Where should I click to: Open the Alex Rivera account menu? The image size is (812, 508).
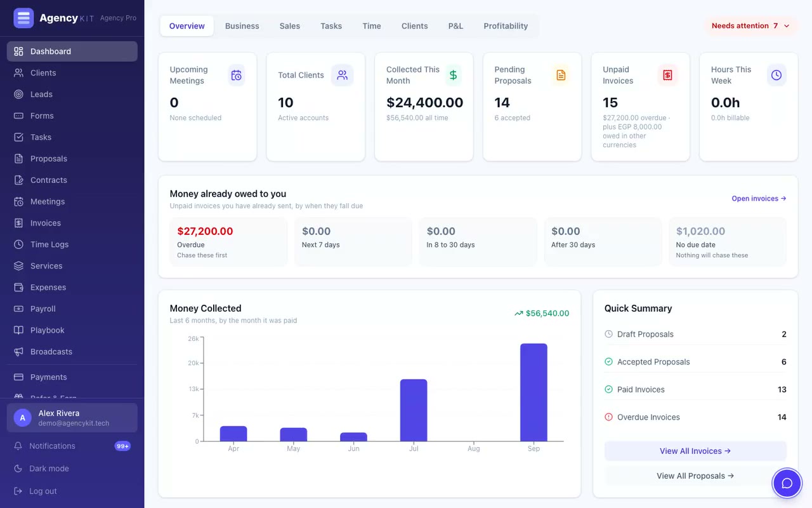pyautogui.click(x=72, y=418)
